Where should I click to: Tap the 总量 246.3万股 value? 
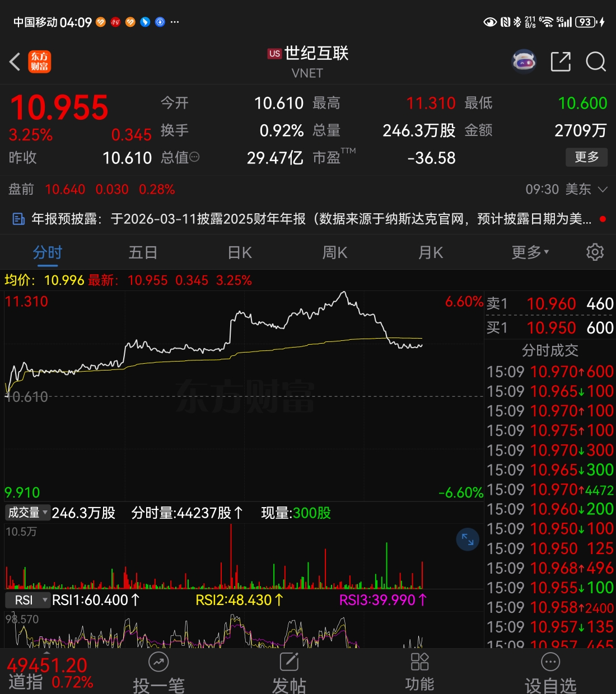[419, 130]
